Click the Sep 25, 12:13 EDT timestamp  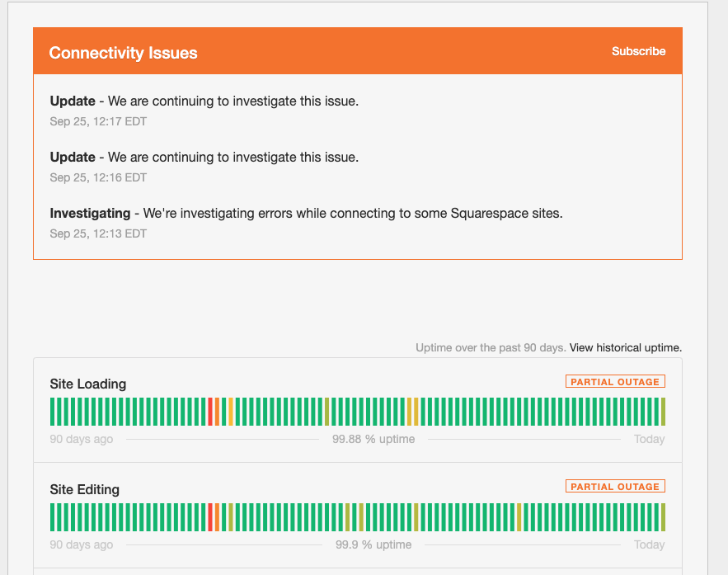98,233
